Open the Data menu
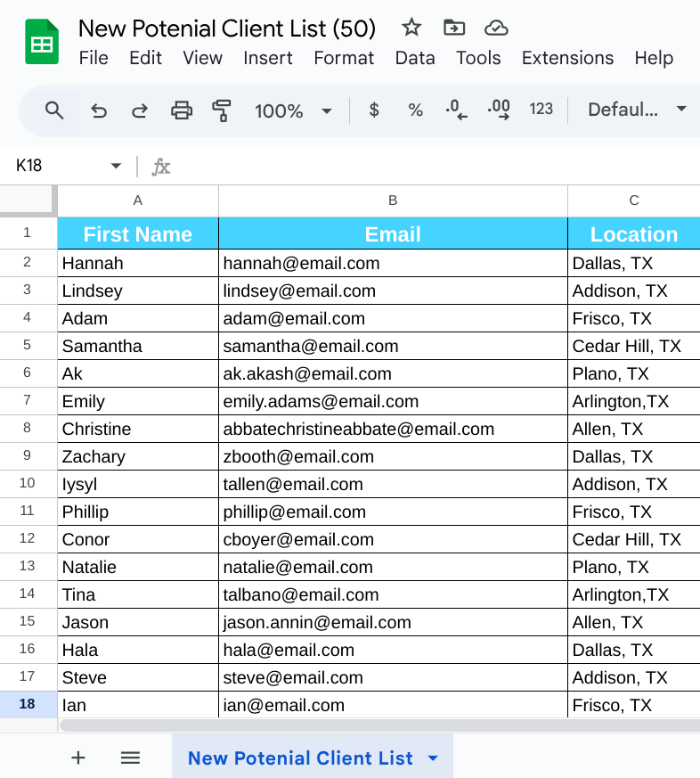Viewport: 700px width, 778px height. tap(415, 58)
